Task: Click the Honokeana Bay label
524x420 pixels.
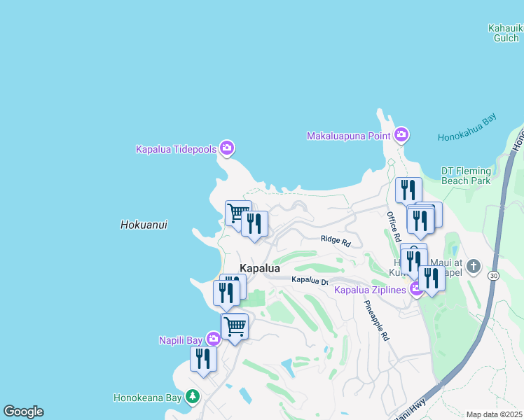Action: click(147, 398)
